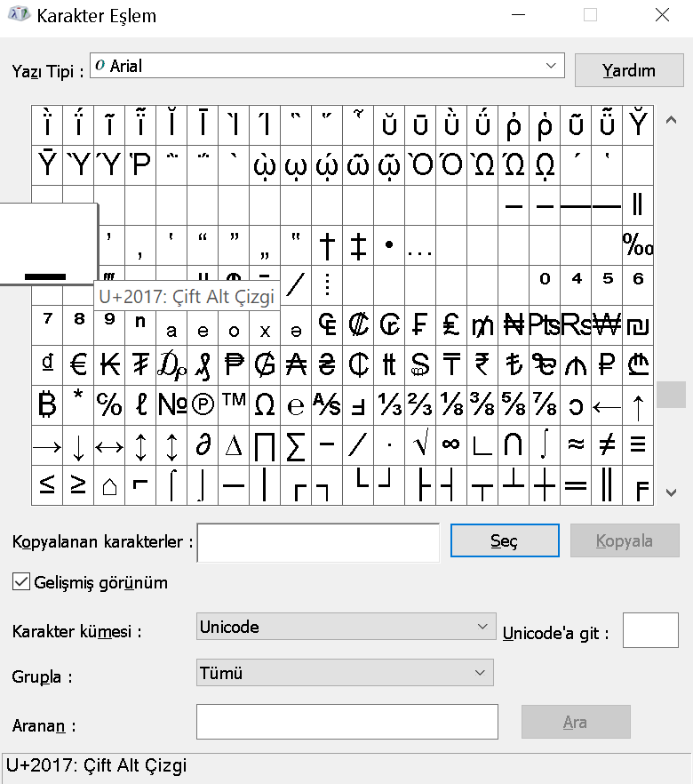Pick the trademark ™ symbol
This screenshot has height=784, width=693.
[234, 404]
